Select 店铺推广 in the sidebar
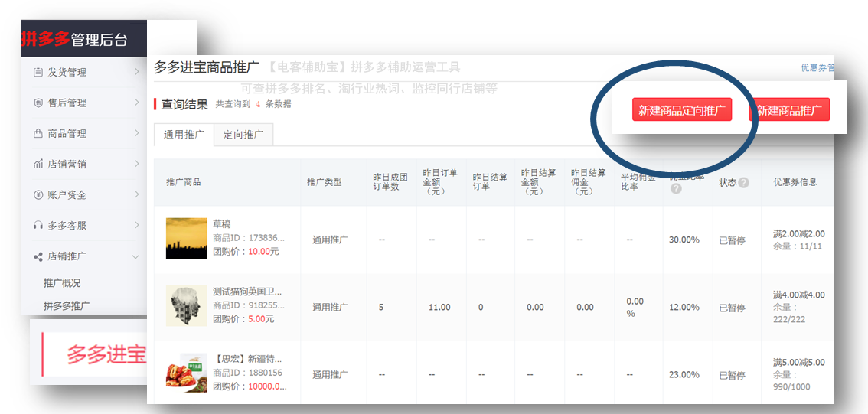This screenshot has height=414, width=868. (x=67, y=256)
